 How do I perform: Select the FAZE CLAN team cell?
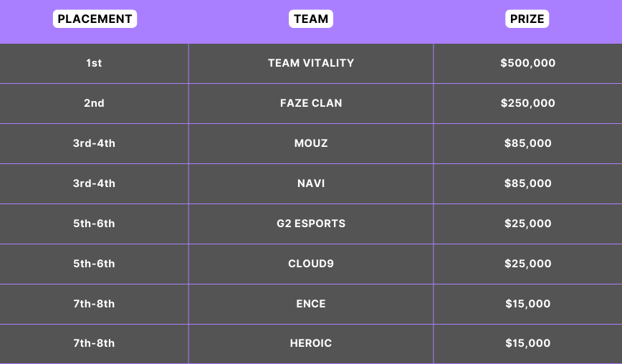tap(311, 103)
